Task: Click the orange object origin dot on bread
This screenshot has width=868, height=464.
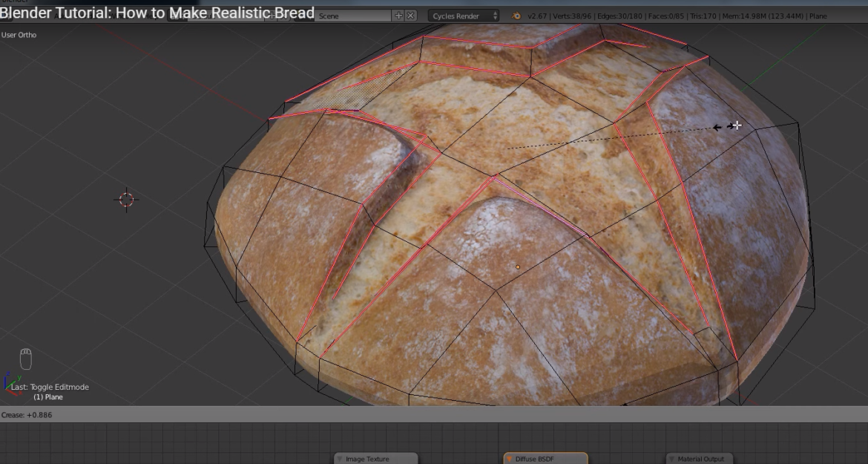Action: tap(518, 267)
